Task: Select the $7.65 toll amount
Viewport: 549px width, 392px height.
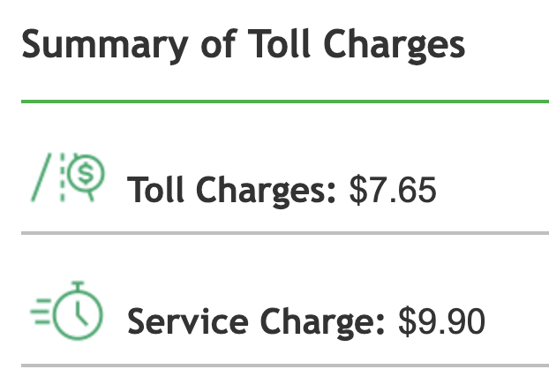Action: (x=393, y=190)
